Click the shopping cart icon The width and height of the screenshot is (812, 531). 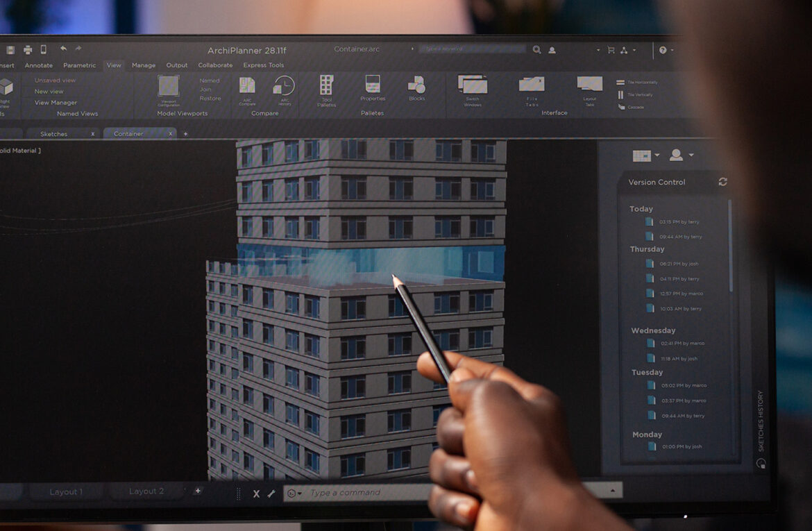coord(611,50)
